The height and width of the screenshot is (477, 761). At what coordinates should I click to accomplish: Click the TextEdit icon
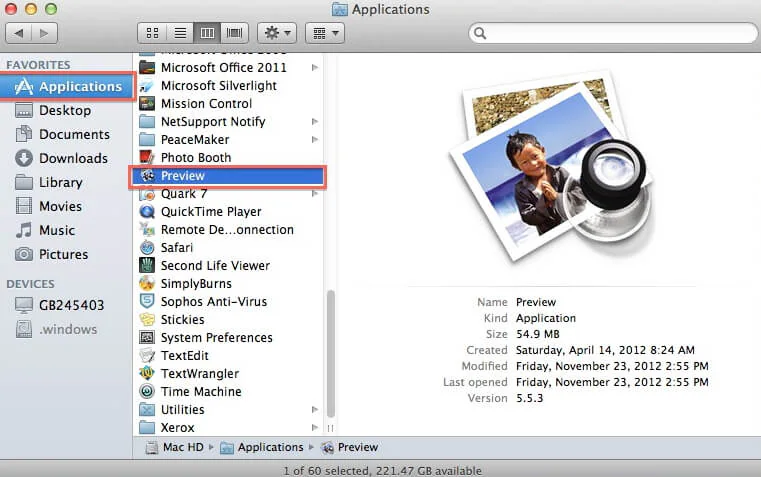[x=147, y=355]
